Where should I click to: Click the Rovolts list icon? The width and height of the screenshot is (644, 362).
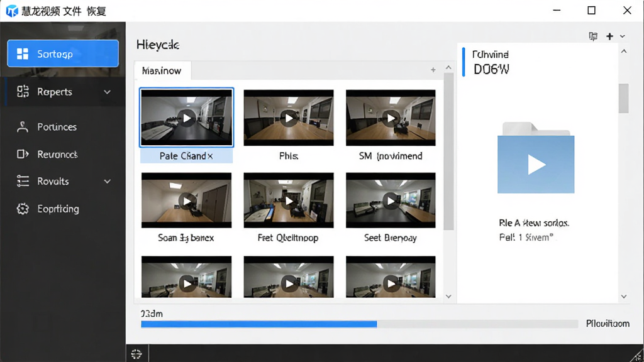pyautogui.click(x=23, y=181)
